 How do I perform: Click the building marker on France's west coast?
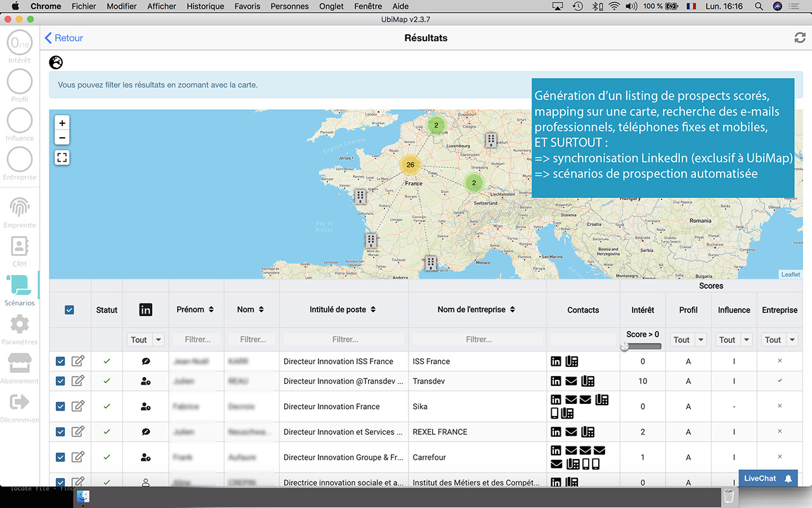(360, 197)
